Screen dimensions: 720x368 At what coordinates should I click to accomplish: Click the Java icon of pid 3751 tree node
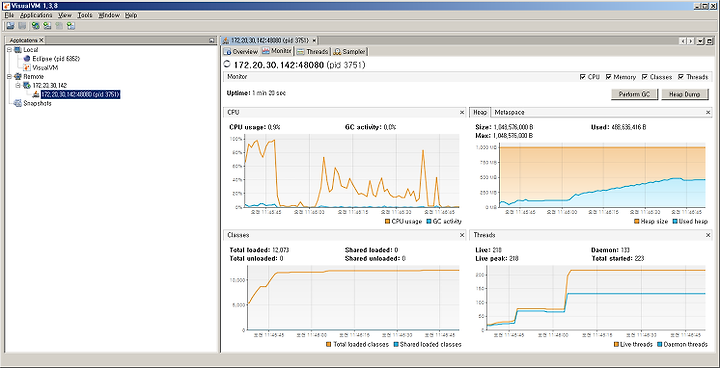[36, 94]
